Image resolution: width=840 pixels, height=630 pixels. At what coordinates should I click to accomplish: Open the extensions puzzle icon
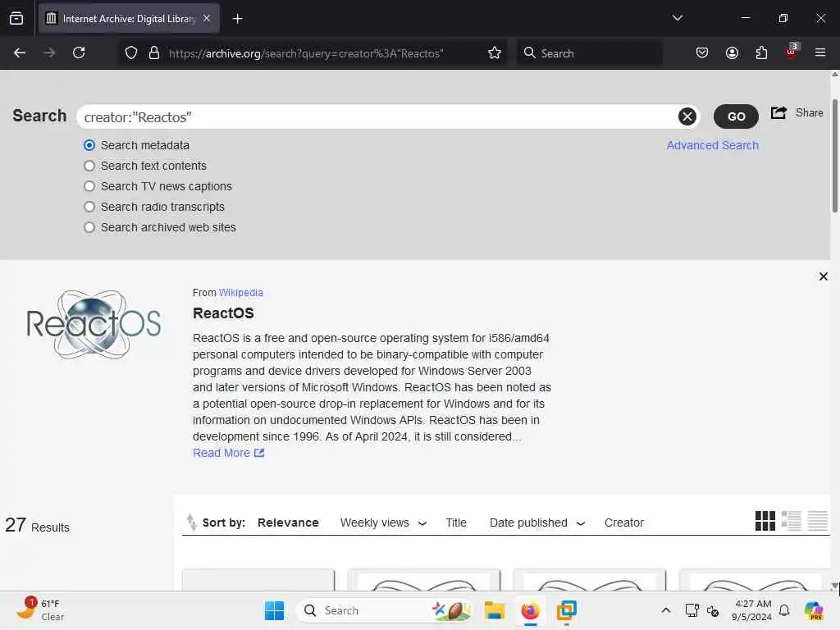(761, 52)
